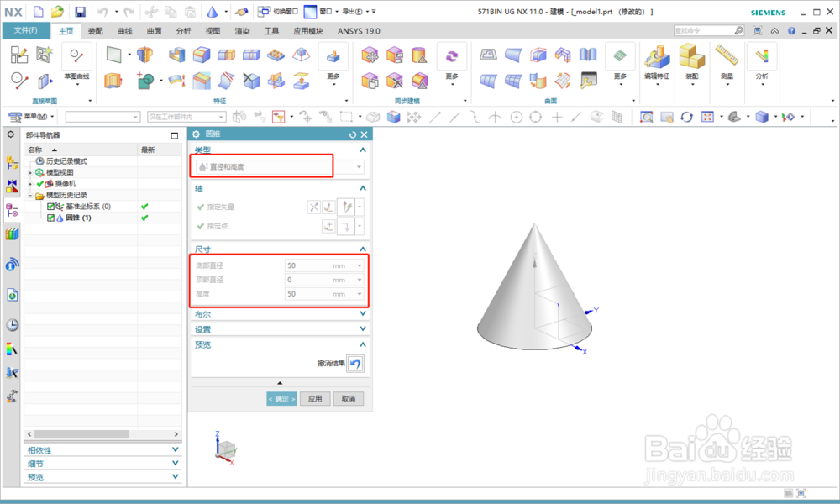Click the shaded rendering style cube icon

coord(762,117)
